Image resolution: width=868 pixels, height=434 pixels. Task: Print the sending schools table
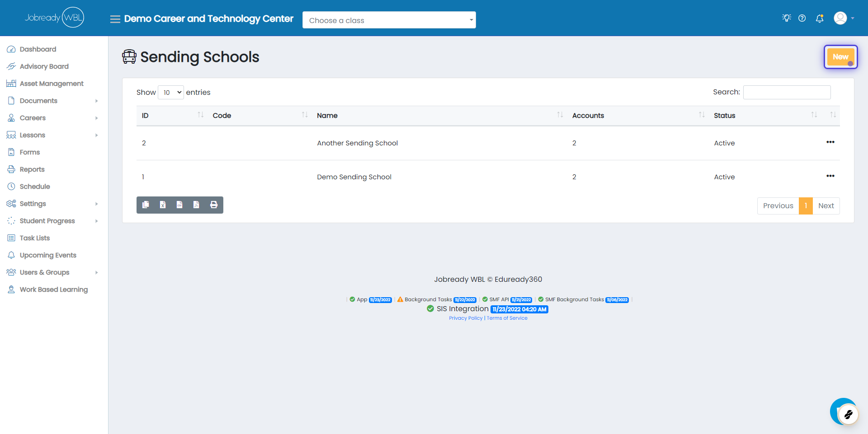[x=214, y=205]
